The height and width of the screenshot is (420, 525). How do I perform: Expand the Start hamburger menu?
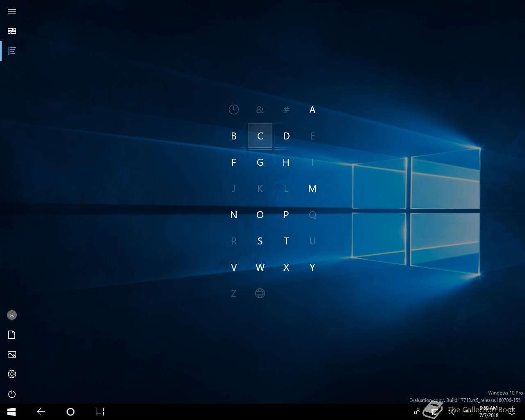click(x=12, y=11)
